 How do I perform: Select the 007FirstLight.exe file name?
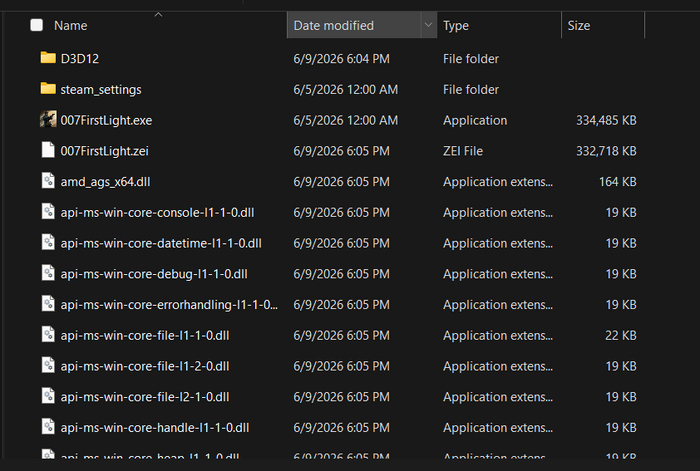tap(106, 121)
